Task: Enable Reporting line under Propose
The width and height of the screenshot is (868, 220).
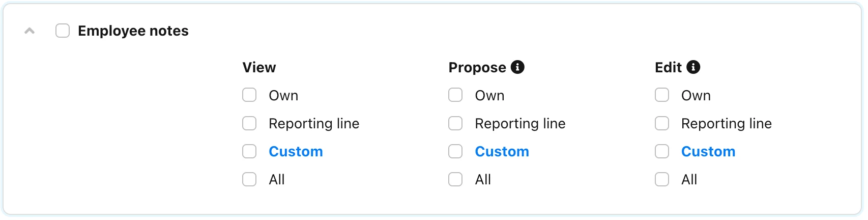Action: (x=455, y=123)
